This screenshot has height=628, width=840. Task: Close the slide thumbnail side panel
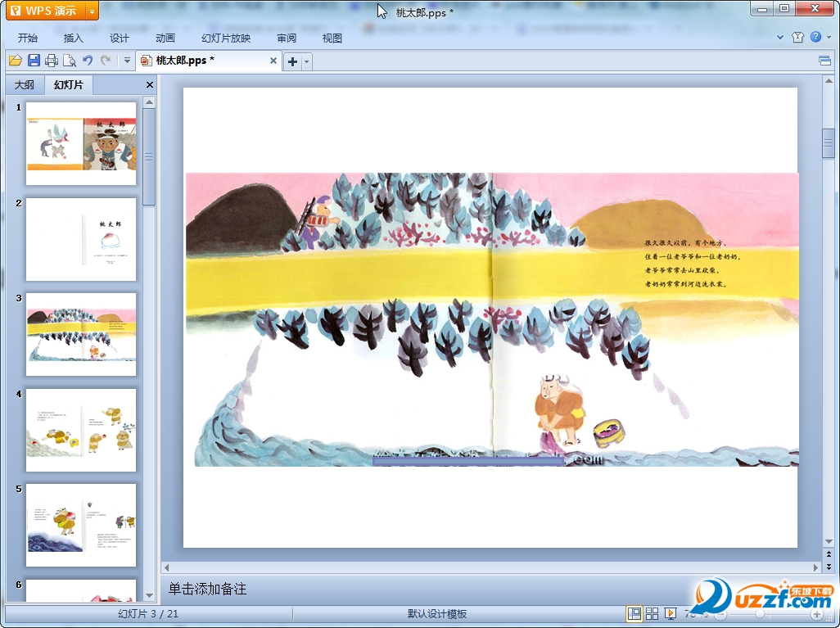pyautogui.click(x=150, y=84)
